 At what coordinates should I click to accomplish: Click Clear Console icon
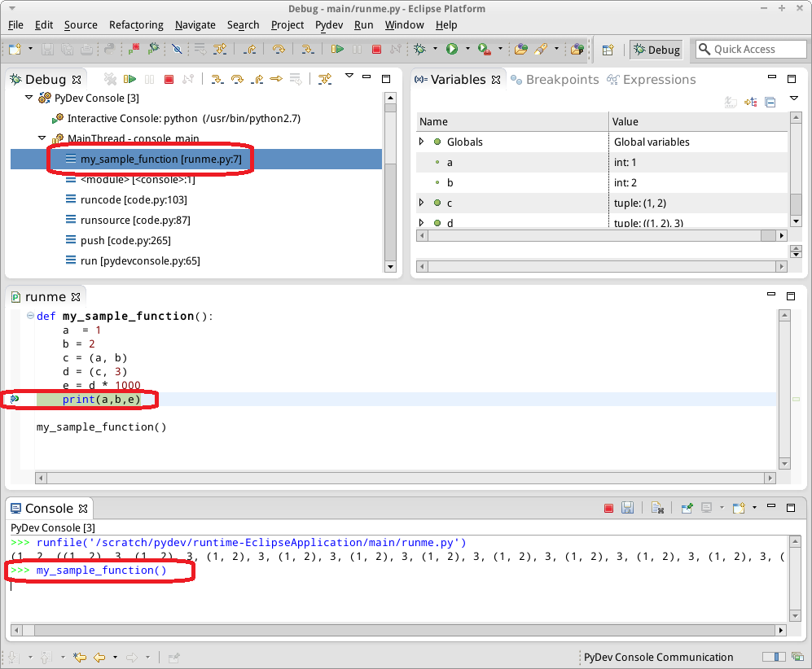point(658,508)
